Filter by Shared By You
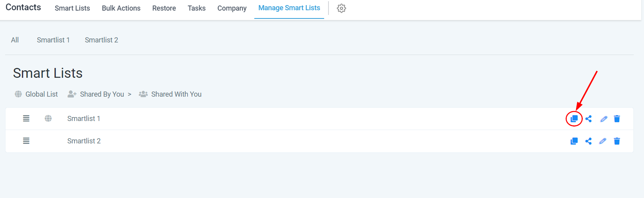 (x=102, y=94)
